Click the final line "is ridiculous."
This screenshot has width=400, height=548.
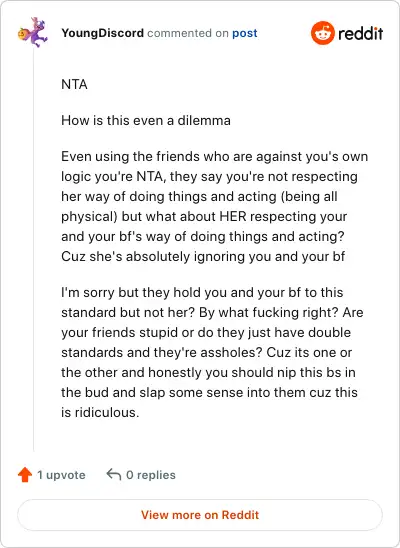pos(100,412)
